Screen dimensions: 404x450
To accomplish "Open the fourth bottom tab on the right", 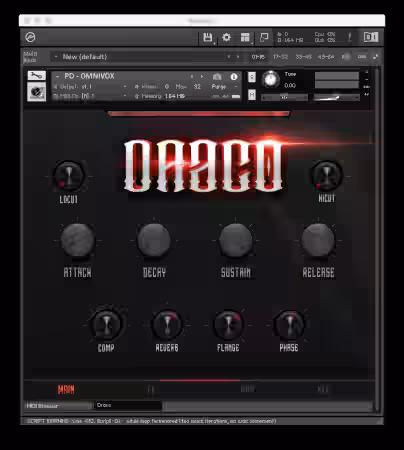I will coord(323,389).
